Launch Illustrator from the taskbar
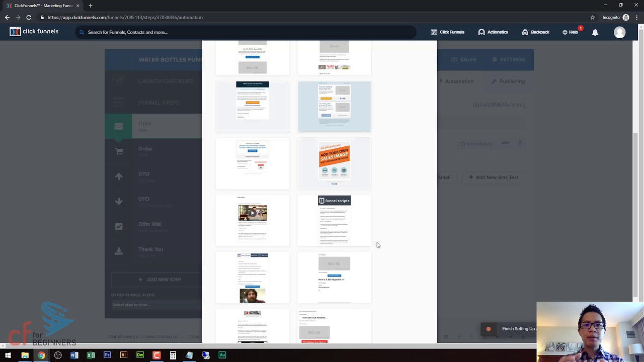Image resolution: width=644 pixels, height=362 pixels. 123,355
